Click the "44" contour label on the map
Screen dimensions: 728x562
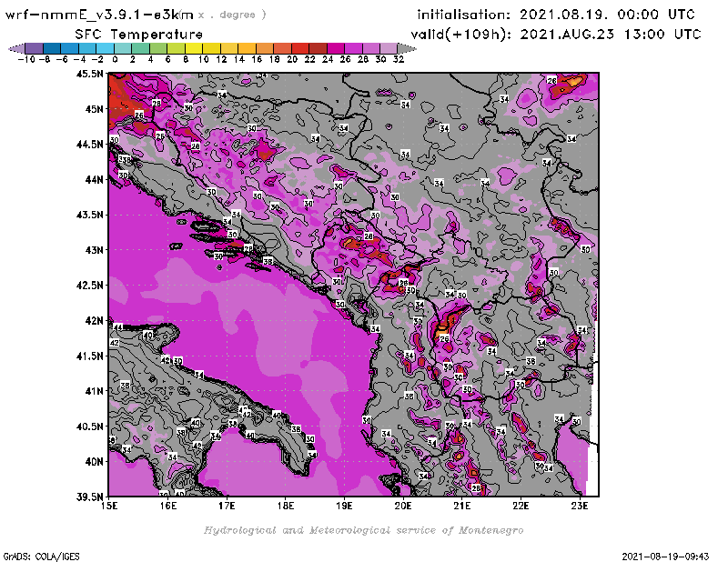click(118, 327)
